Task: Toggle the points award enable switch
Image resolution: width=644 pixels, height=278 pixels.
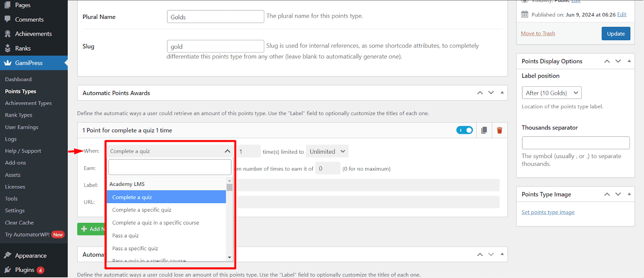Action: point(464,130)
